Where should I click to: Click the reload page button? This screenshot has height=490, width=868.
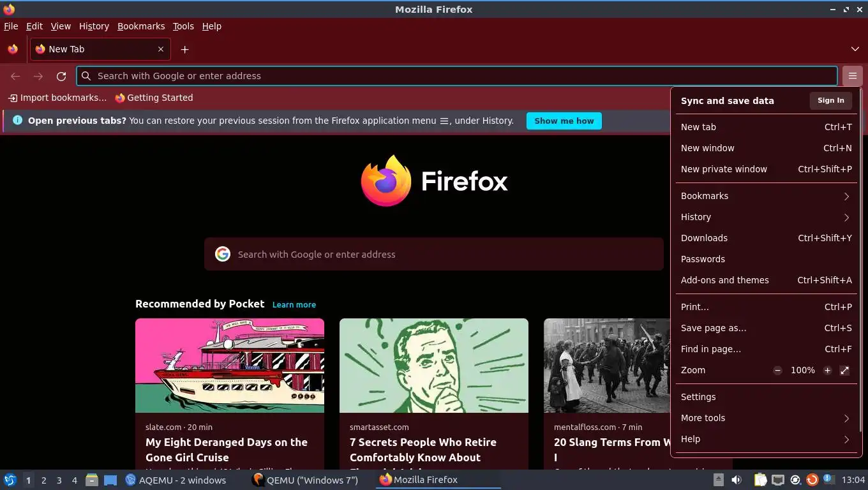point(61,76)
